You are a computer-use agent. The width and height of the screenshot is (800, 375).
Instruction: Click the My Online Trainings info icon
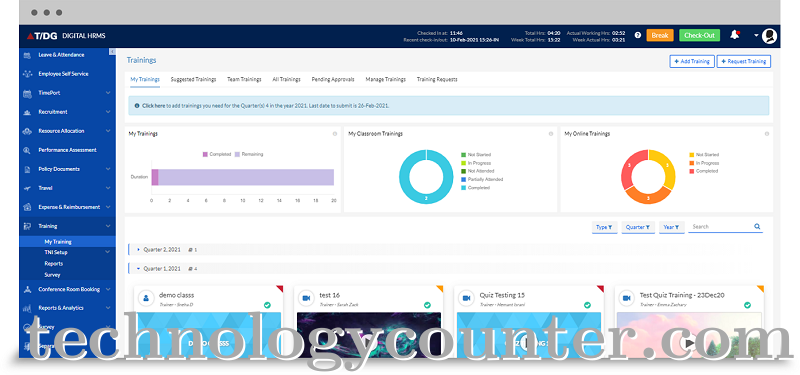[x=767, y=134]
